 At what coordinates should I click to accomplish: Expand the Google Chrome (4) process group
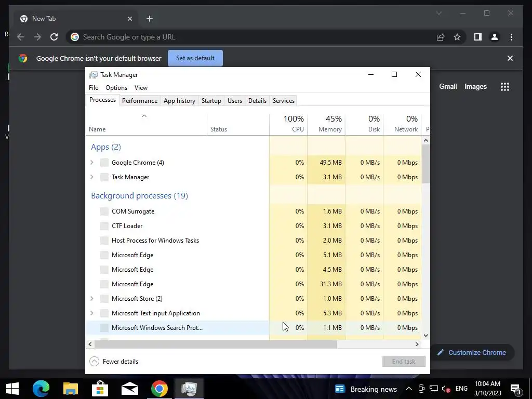[91, 163]
